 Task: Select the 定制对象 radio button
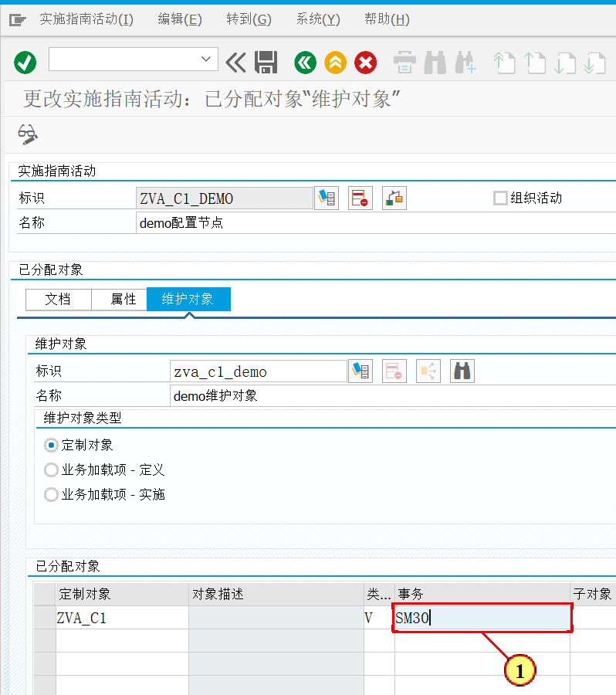pos(52,445)
